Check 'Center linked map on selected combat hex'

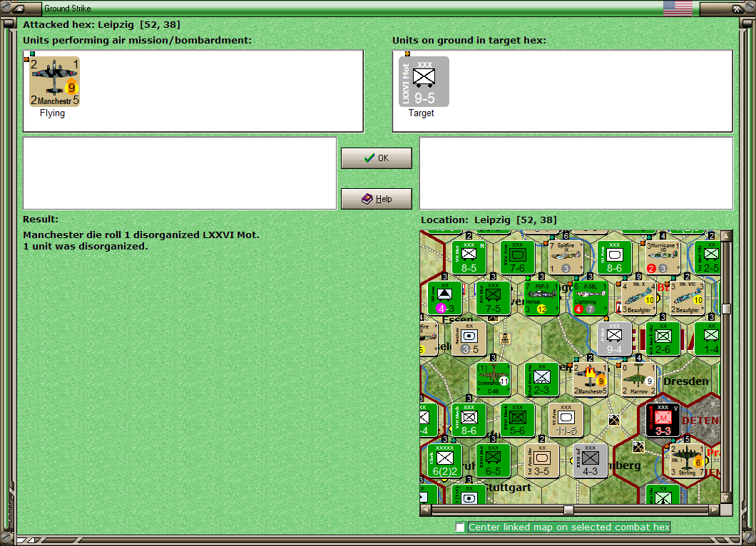click(460, 527)
